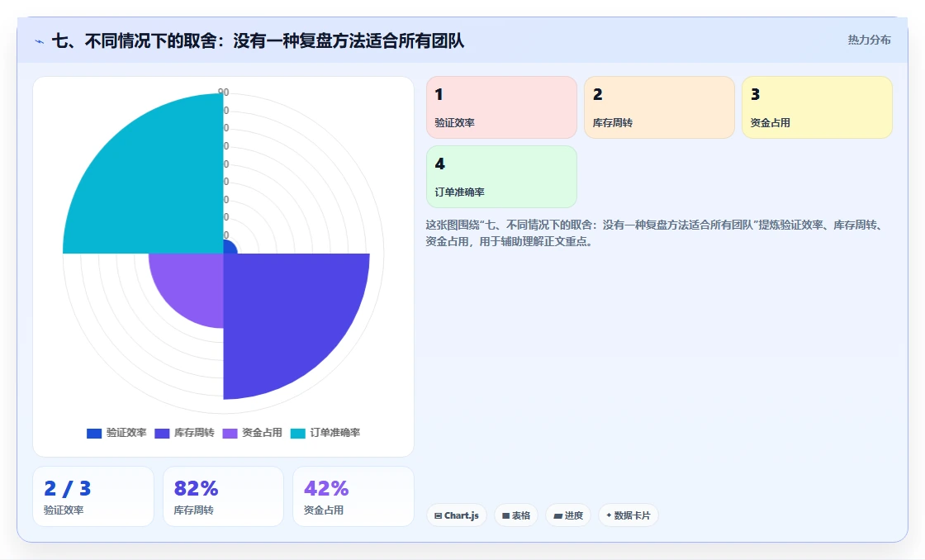Image resolution: width=925 pixels, height=560 pixels.
Task: Toggle 订单准确率 legend item in chart
Action: point(325,433)
